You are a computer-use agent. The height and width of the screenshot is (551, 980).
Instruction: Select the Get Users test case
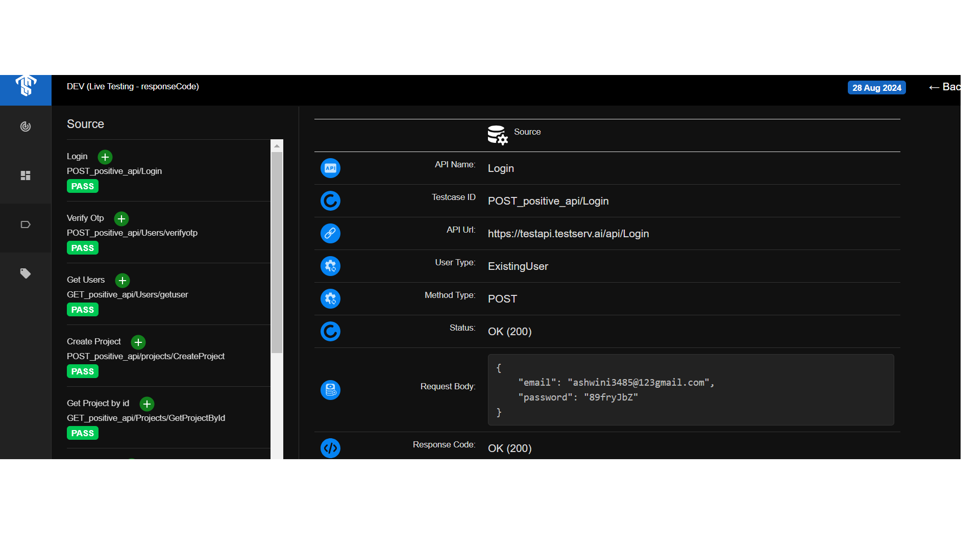[x=86, y=280]
